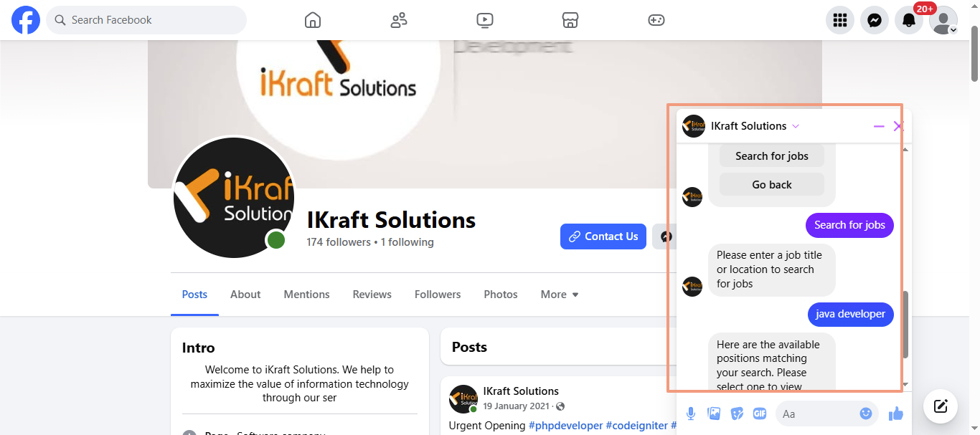This screenshot has height=435, width=980.
Task: Open the Gaming icon in top bar
Action: (656, 20)
